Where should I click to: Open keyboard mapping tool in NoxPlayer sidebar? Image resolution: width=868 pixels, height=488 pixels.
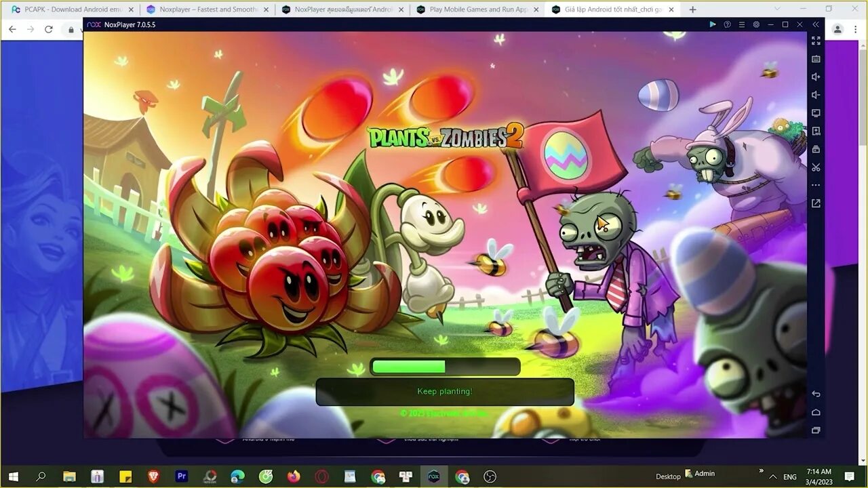click(816, 59)
